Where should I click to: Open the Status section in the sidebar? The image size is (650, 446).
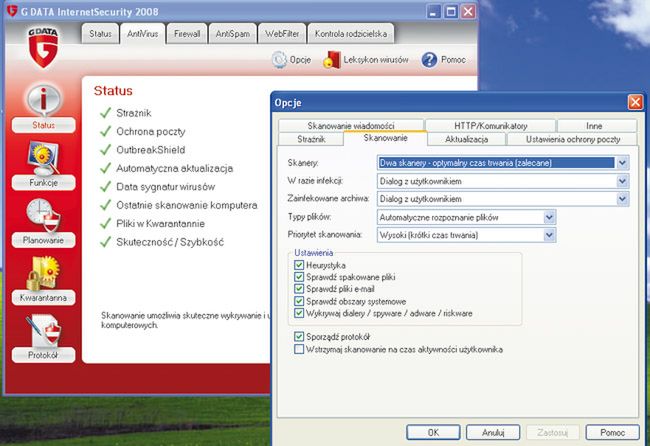click(44, 108)
